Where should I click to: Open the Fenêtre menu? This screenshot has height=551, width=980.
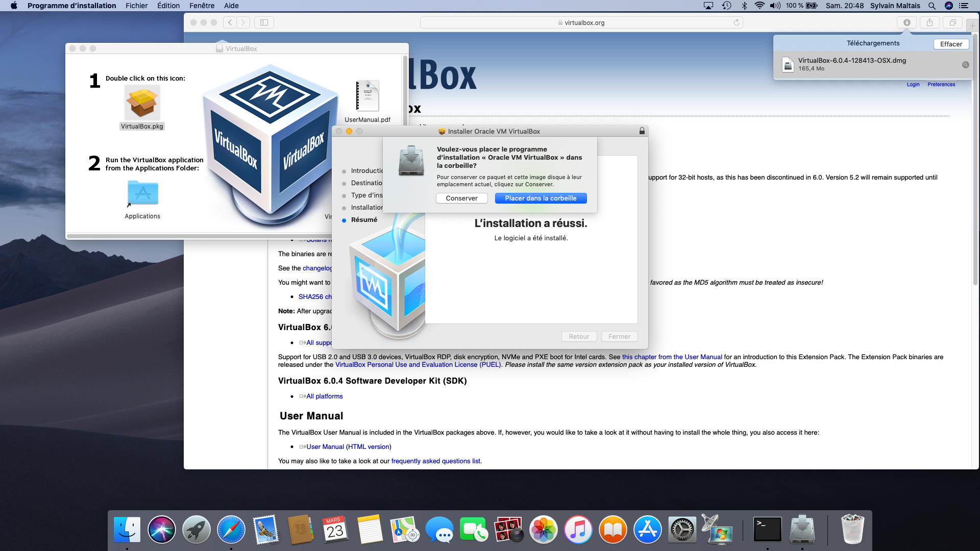[202, 6]
